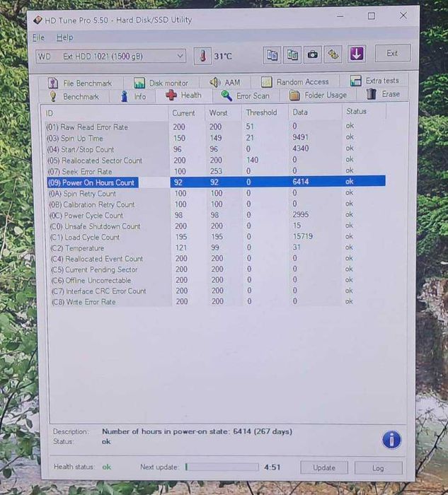This screenshot has width=448, height=495.
Task: Click the Next update progress bar
Action: point(222,467)
